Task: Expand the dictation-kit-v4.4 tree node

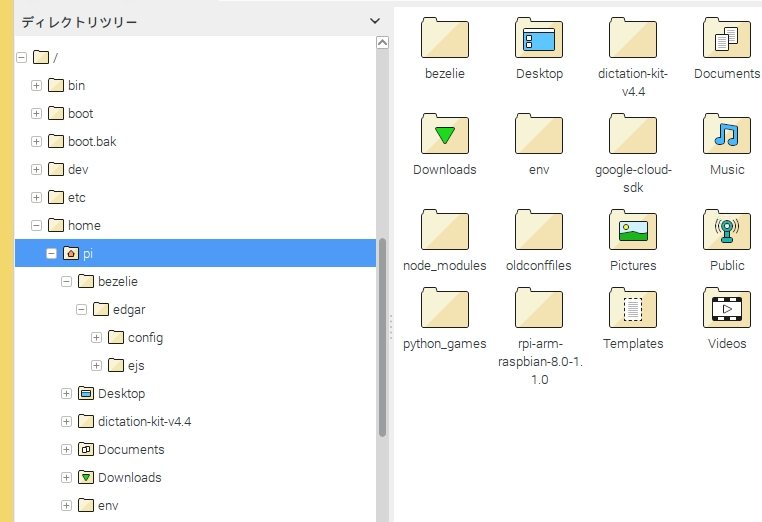Action: click(67, 422)
